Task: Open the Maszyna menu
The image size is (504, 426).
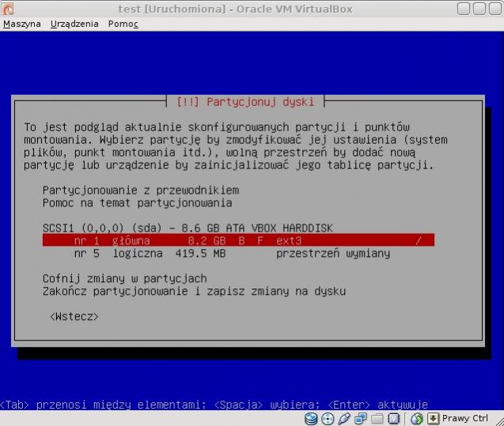Action: point(22,24)
